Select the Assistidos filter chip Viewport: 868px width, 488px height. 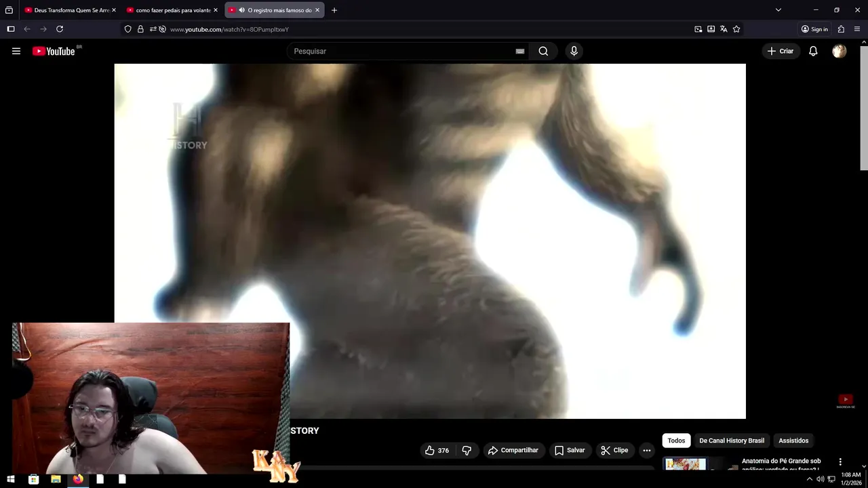[x=793, y=441]
